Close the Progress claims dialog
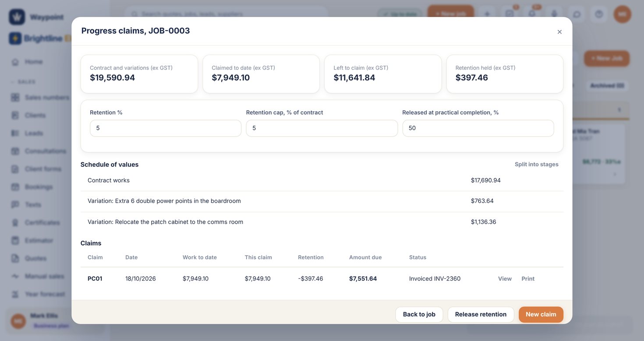 [559, 32]
